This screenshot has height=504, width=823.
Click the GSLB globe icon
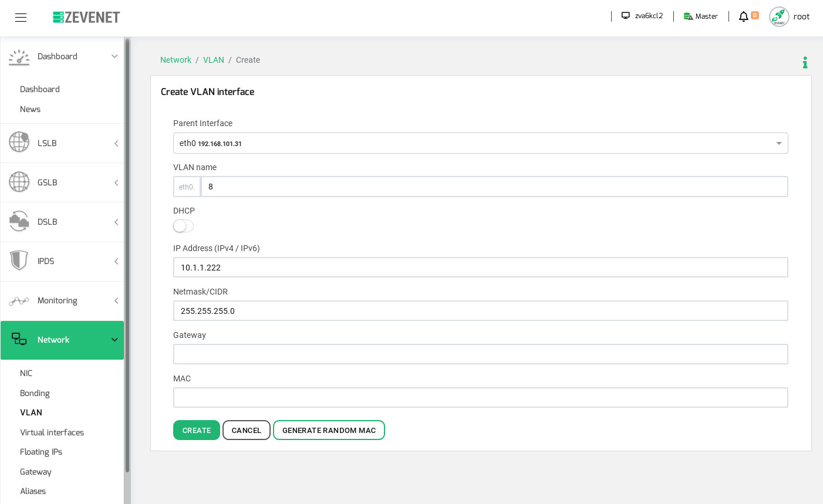coord(19,182)
